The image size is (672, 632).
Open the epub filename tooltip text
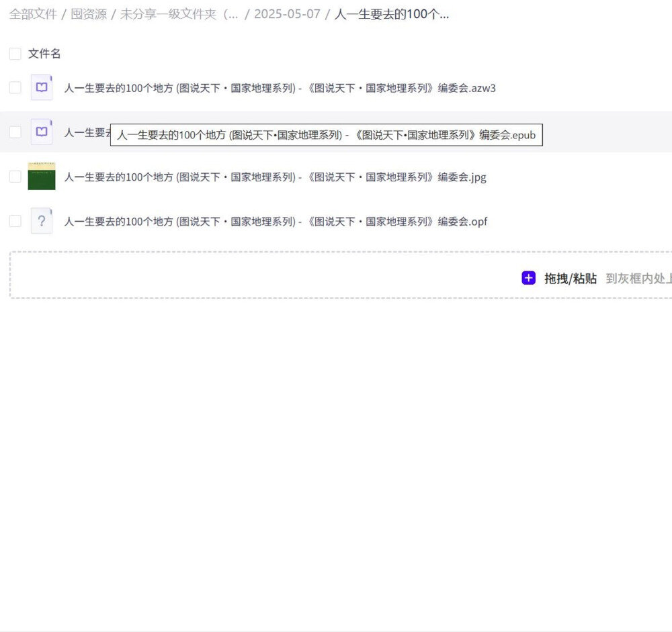326,135
